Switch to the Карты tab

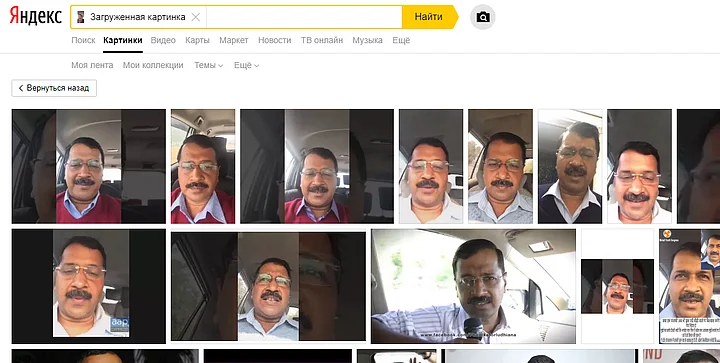(197, 40)
